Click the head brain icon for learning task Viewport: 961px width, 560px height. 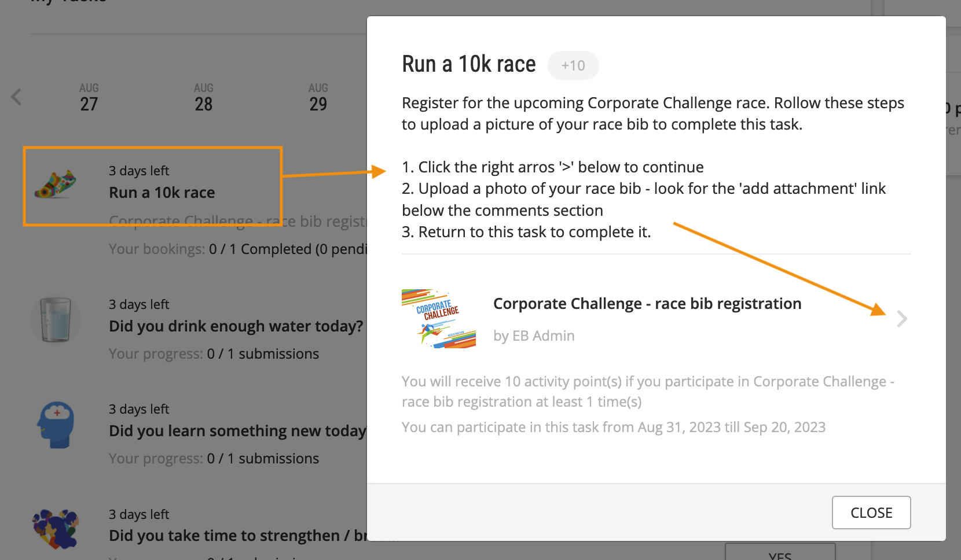pyautogui.click(x=56, y=425)
